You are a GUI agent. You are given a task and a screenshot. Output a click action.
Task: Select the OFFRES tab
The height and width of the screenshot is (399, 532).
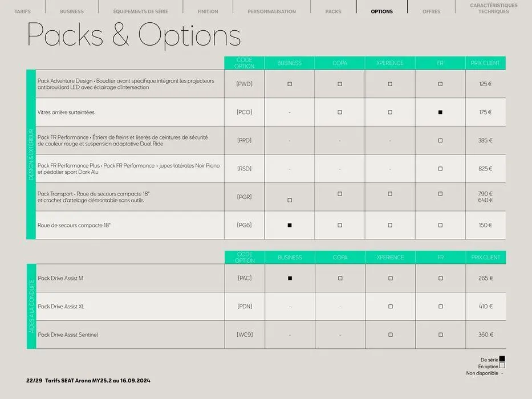click(431, 11)
